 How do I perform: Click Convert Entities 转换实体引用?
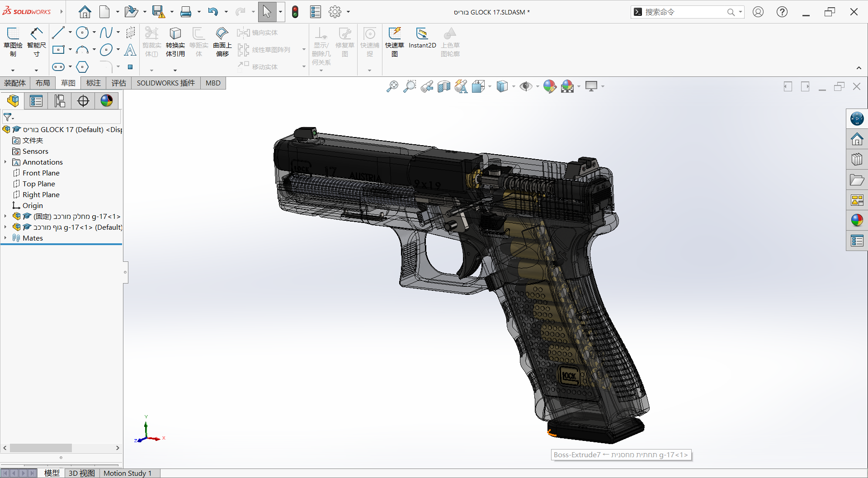coord(175,42)
